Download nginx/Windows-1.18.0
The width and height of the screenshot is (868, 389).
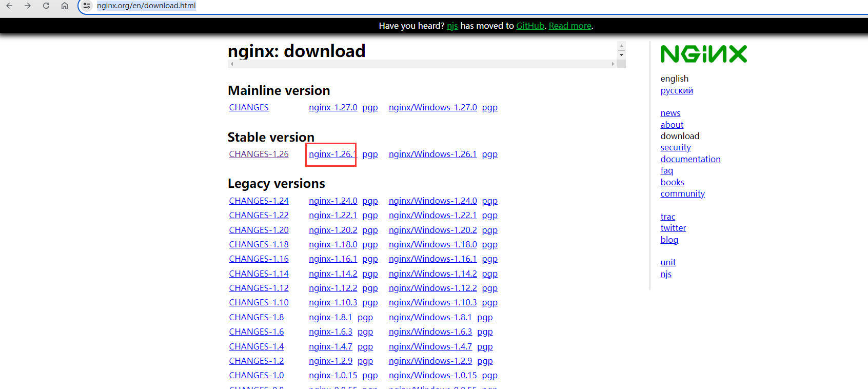point(433,244)
